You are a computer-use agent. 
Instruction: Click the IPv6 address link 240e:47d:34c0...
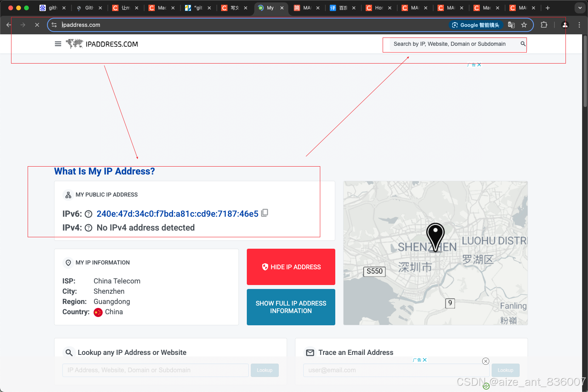177,214
